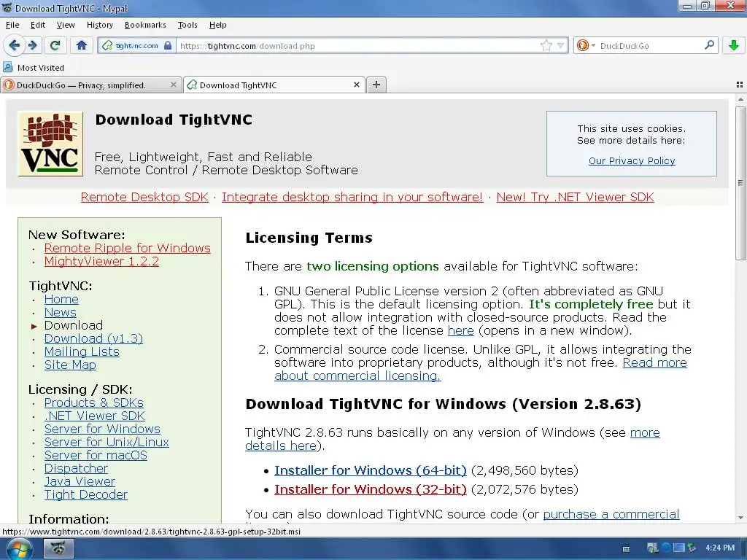This screenshot has height=560, width=747.
Task: Click in the URL address field
Action: pyautogui.click(x=357, y=46)
